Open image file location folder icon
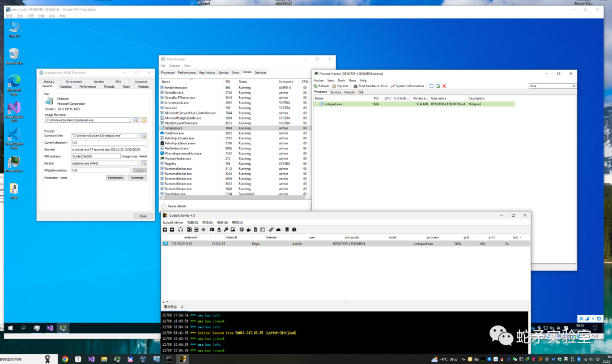The height and width of the screenshot is (364, 612). 143,121
